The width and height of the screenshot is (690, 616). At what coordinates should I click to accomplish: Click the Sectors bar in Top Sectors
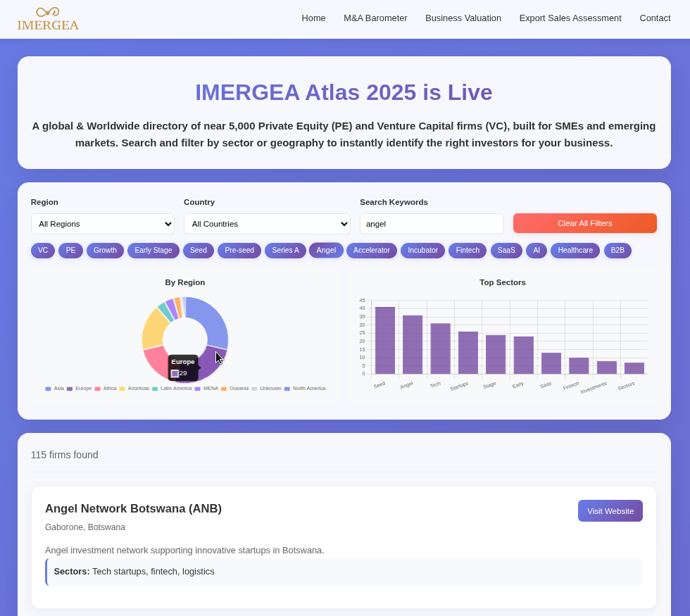pyautogui.click(x=634, y=368)
